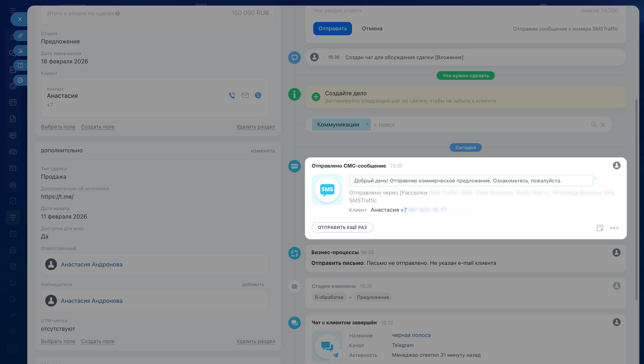Click добавить next to Наблюдатели

[x=253, y=284]
